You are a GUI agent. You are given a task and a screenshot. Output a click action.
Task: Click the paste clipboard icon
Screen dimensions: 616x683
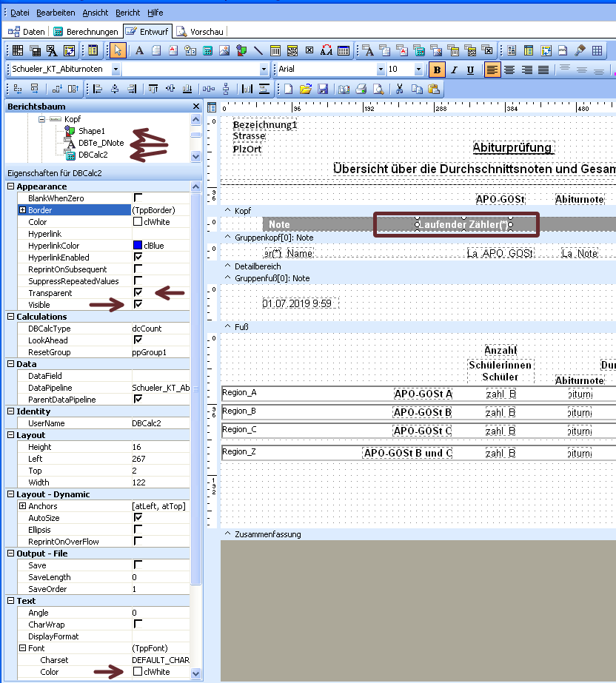point(434,89)
